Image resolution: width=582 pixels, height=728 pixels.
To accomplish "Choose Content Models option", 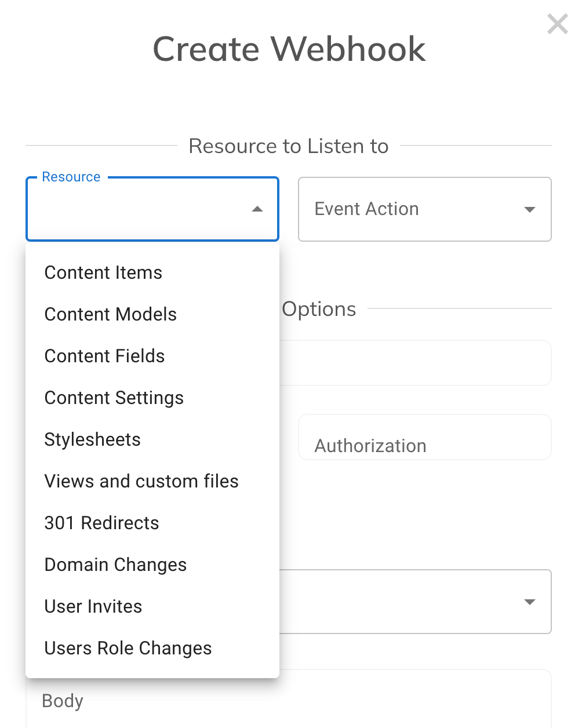I will click(110, 314).
